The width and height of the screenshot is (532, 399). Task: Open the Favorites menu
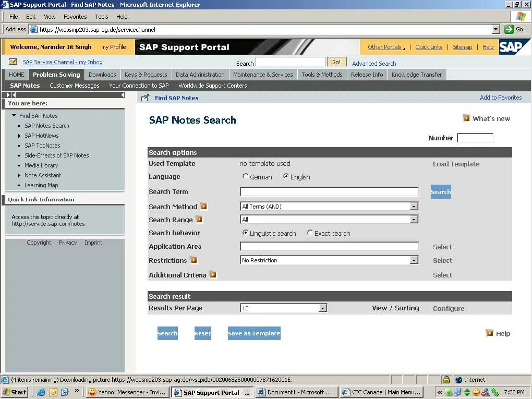coord(75,17)
